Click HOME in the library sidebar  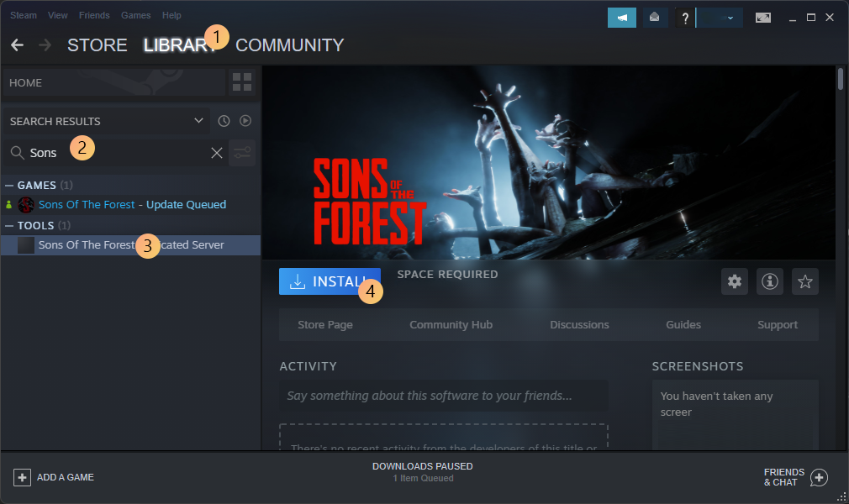pos(113,82)
